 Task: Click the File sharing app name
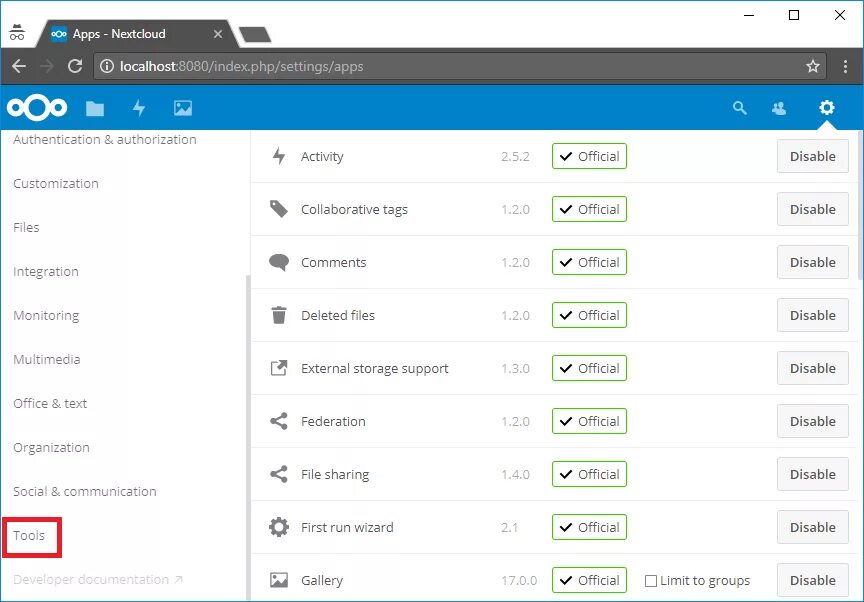pyautogui.click(x=335, y=474)
